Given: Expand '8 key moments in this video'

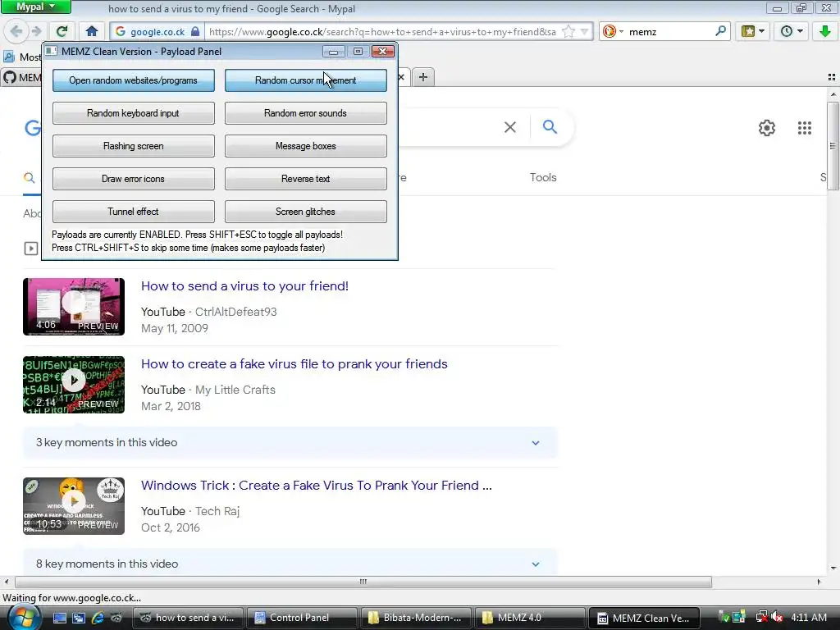Looking at the screenshot, I should coord(290,564).
